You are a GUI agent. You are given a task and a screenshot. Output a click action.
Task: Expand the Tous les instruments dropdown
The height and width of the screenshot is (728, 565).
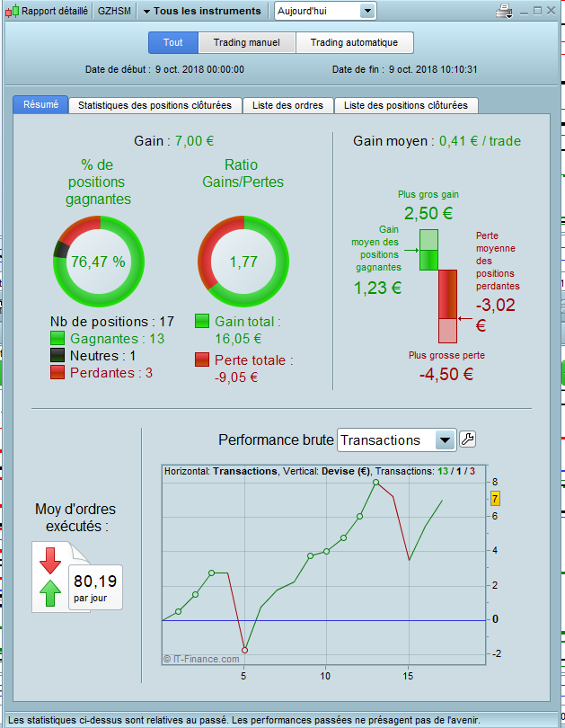[x=202, y=11]
